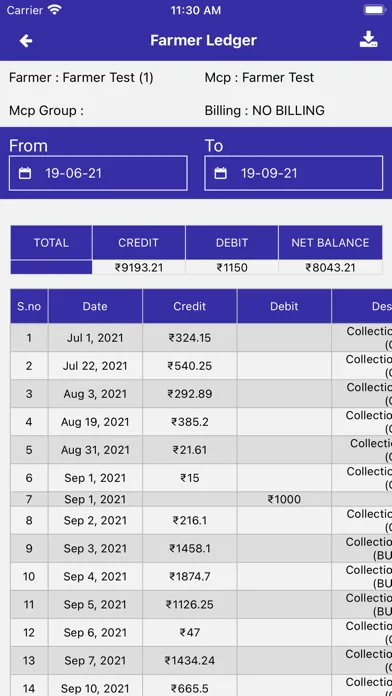
Task: Select the From date field 19-06-21
Action: [x=98, y=173]
